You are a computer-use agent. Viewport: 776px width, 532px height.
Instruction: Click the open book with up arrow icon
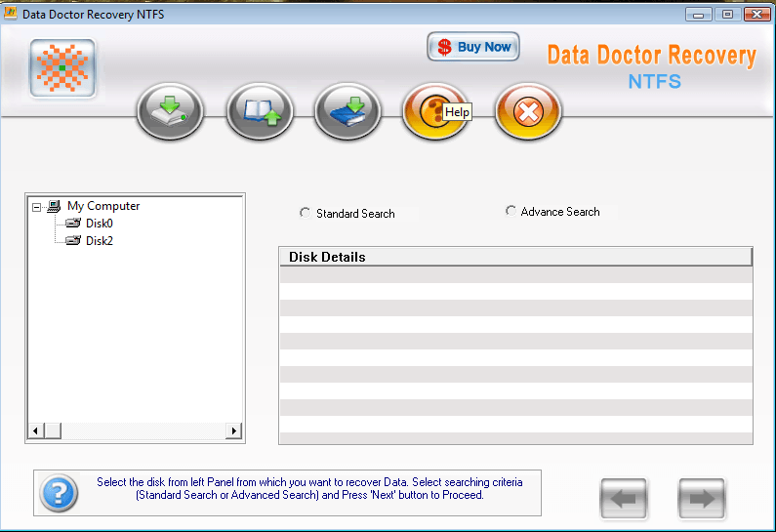click(260, 111)
